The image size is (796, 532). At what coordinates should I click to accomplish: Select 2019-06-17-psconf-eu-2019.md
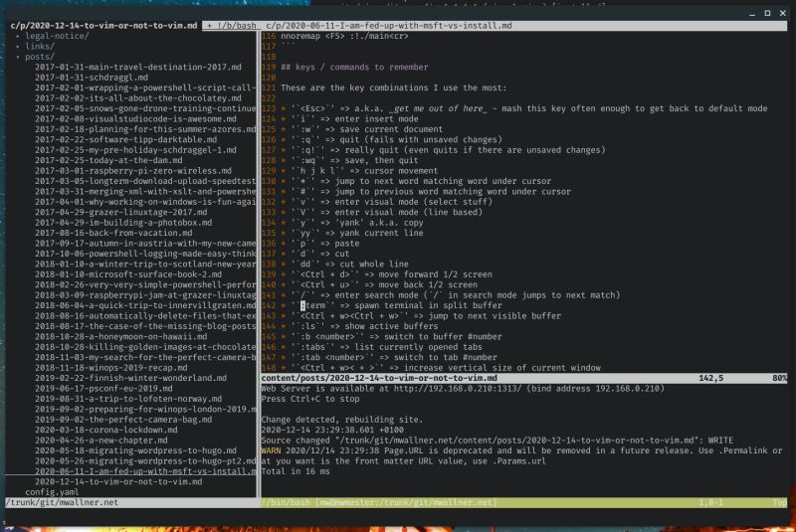tap(103, 389)
